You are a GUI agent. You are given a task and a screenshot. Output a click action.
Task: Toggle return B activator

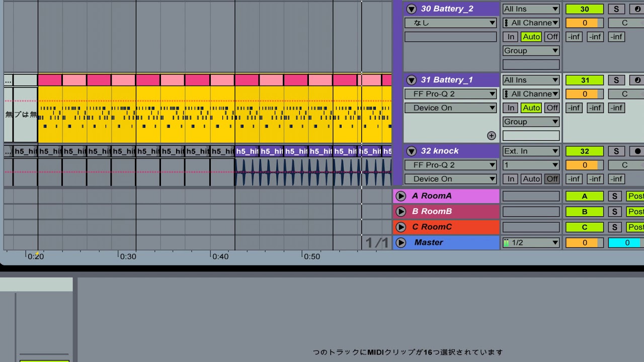coord(585,212)
